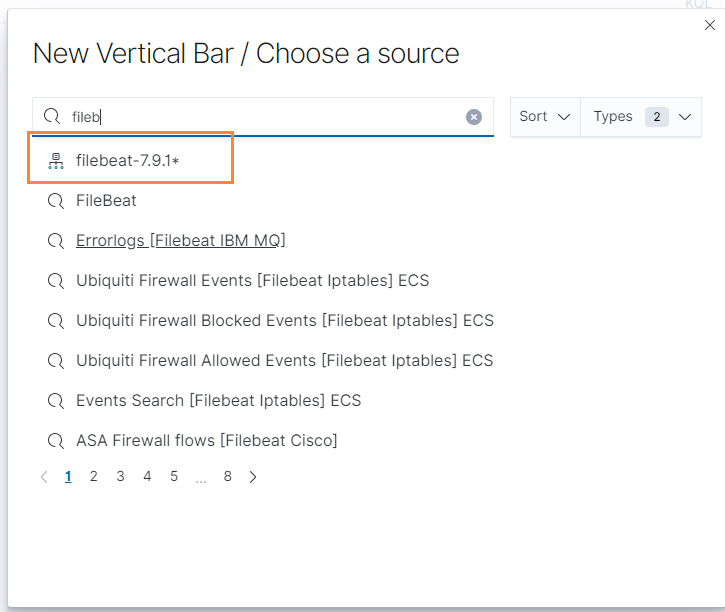The width and height of the screenshot is (725, 612).
Task: Choose Ubiquiti Firewall Allowed Events source
Action: [x=284, y=360]
